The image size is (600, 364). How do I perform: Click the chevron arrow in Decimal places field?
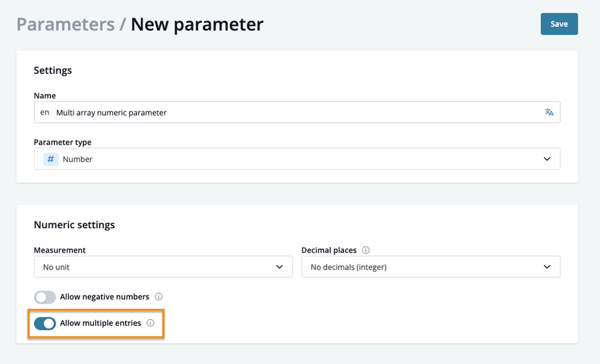point(547,267)
